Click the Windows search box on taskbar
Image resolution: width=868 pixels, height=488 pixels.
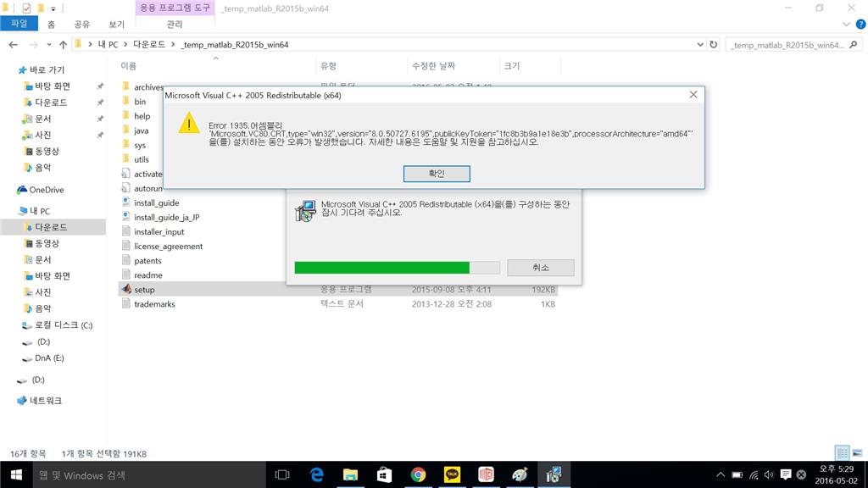tap(149, 474)
